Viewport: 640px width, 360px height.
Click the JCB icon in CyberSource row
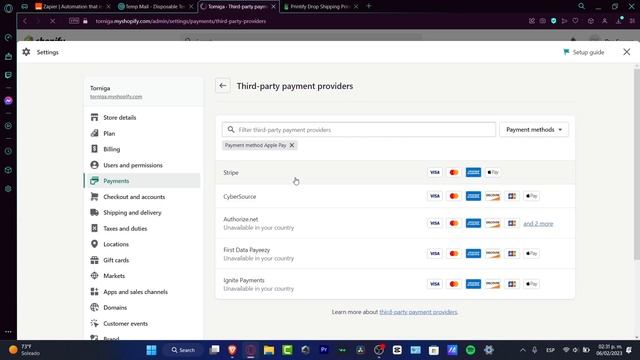point(512,196)
